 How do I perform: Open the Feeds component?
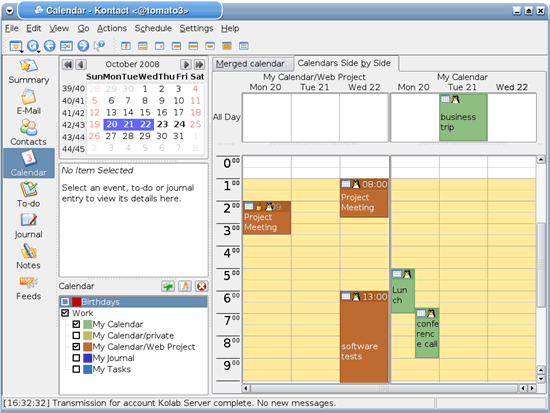28,288
